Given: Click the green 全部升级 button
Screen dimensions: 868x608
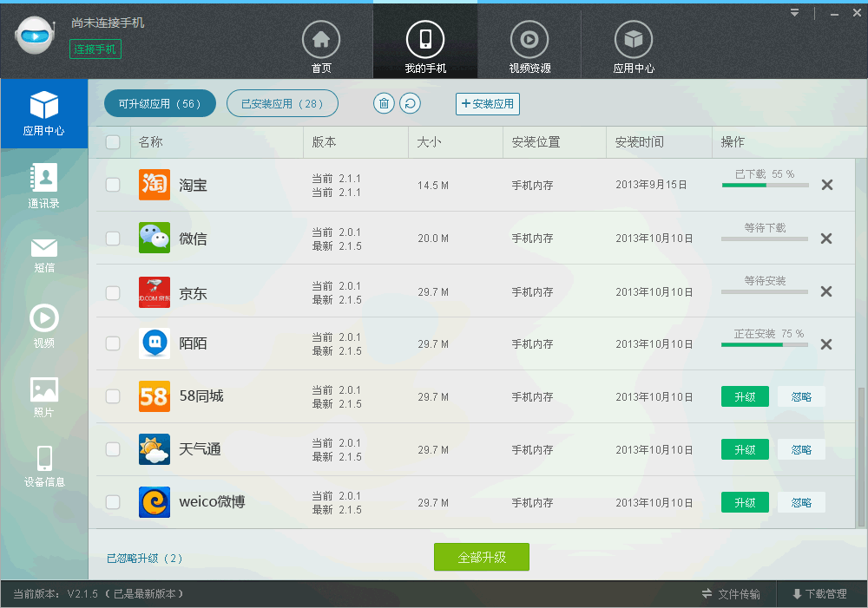Looking at the screenshot, I should (482, 557).
